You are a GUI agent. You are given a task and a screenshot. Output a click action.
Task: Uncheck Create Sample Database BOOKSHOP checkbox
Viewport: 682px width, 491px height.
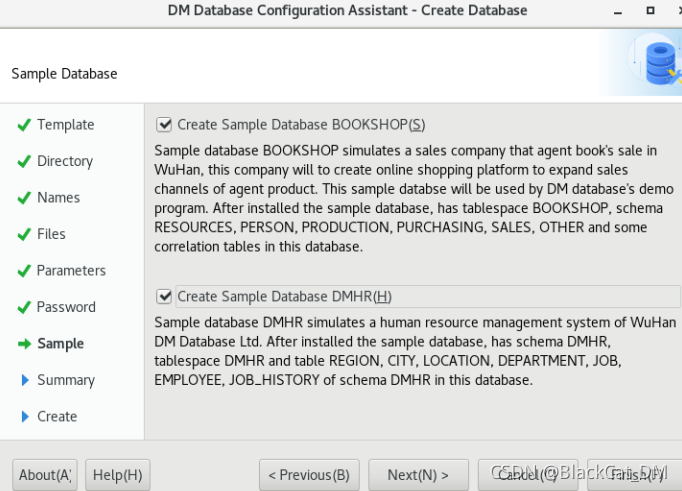[x=164, y=125]
